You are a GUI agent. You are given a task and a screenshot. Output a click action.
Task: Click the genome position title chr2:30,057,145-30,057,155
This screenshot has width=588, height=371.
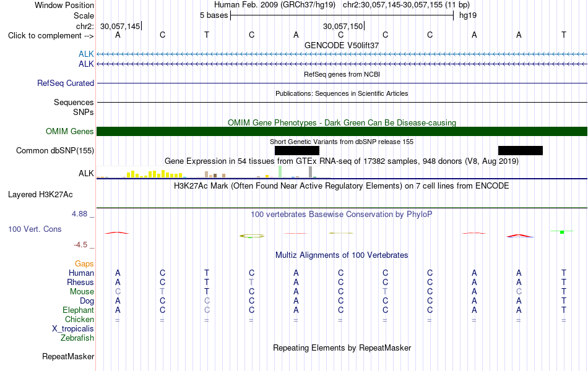(406, 5)
